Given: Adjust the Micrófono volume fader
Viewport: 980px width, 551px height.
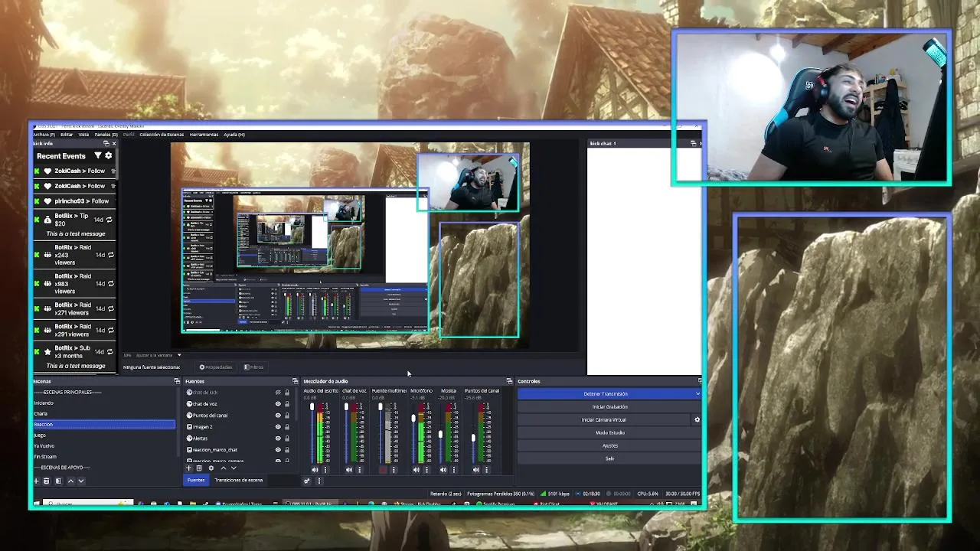Looking at the screenshot, I should coord(414,419).
